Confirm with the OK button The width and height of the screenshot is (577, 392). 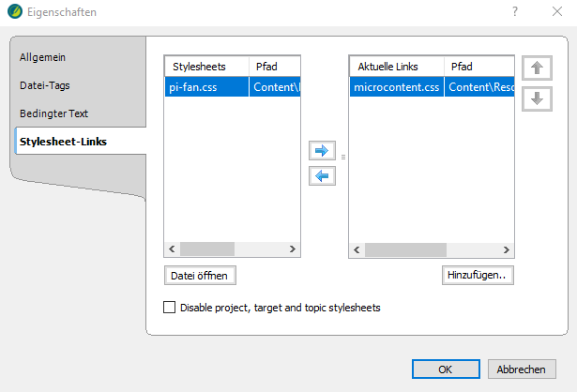446,369
